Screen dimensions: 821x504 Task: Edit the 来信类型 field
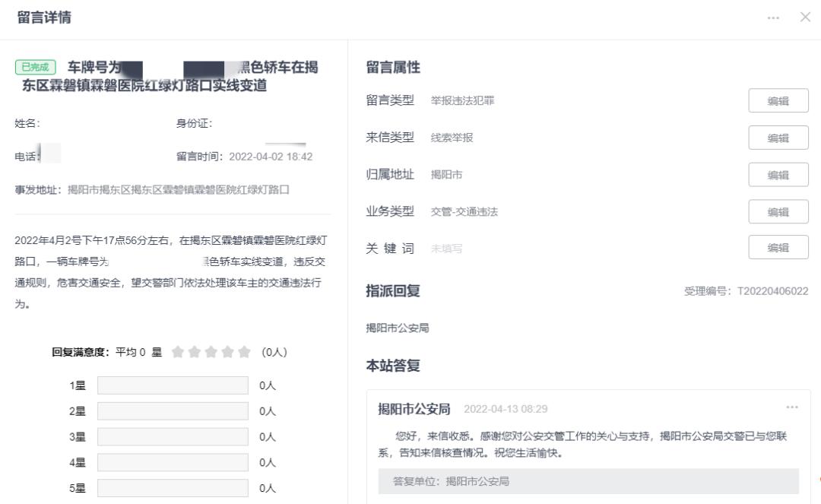click(x=778, y=138)
